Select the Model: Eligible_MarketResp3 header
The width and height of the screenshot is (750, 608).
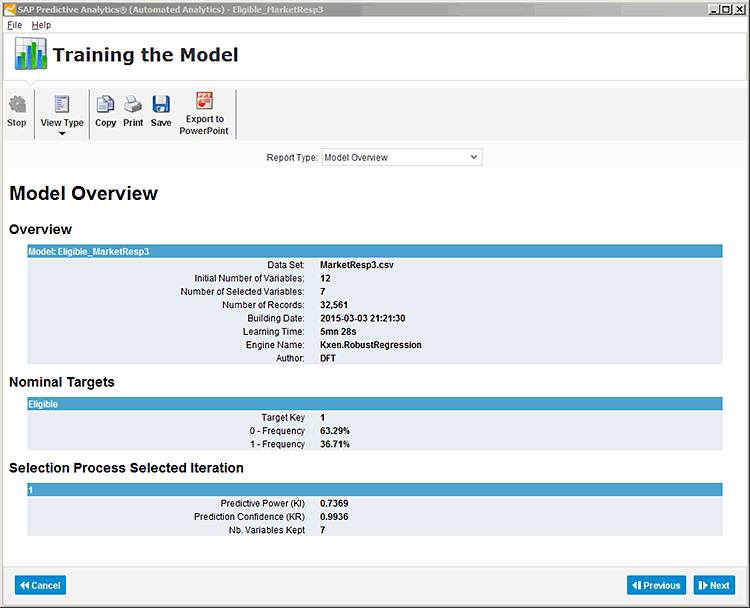pyautogui.click(x=375, y=251)
